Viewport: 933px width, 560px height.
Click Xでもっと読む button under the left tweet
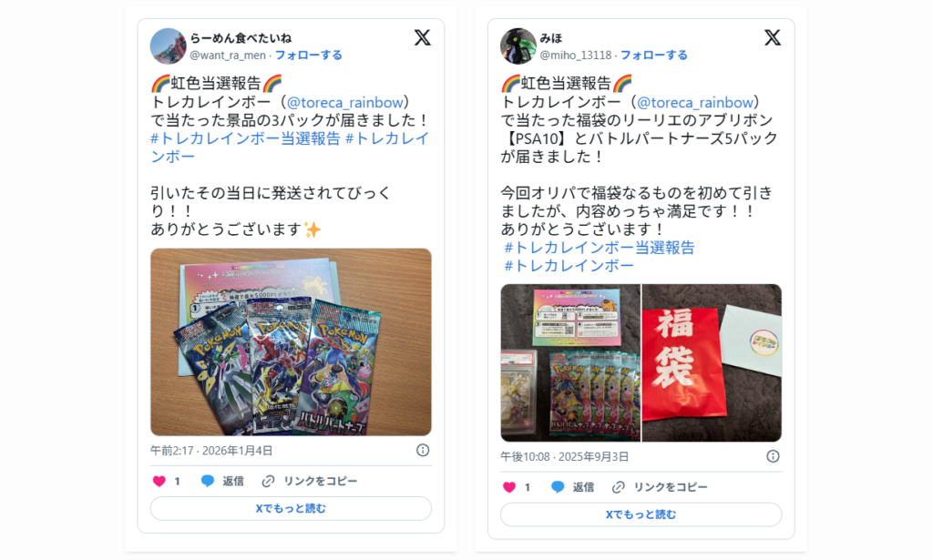tap(291, 508)
